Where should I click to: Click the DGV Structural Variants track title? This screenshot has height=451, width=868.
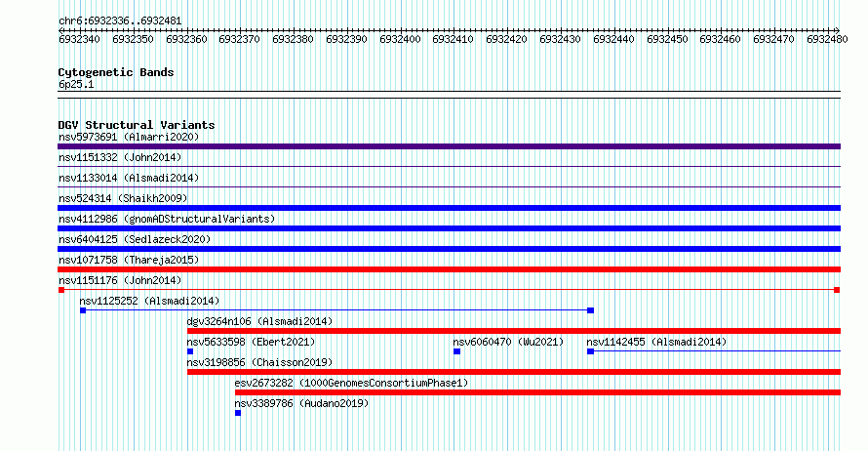coord(137,125)
